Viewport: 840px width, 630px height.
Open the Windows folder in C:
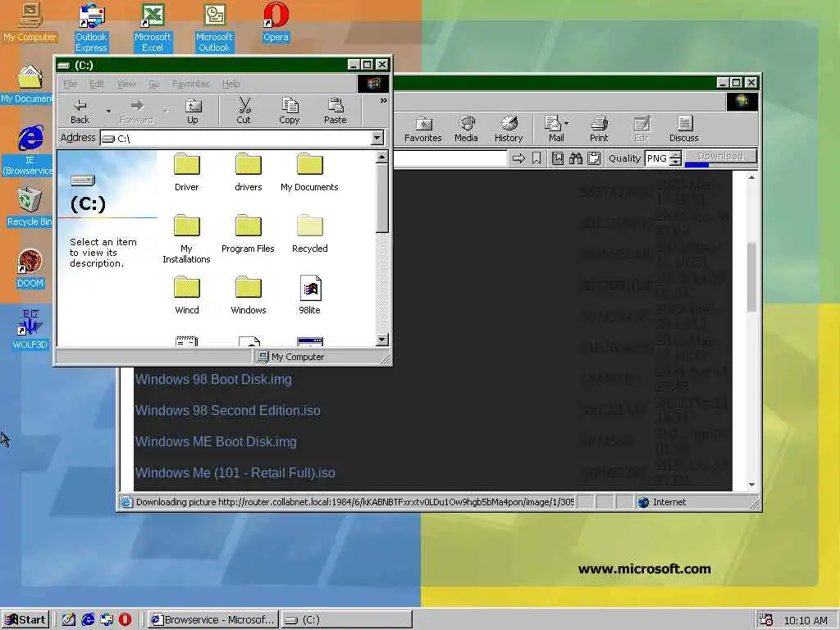249,295
